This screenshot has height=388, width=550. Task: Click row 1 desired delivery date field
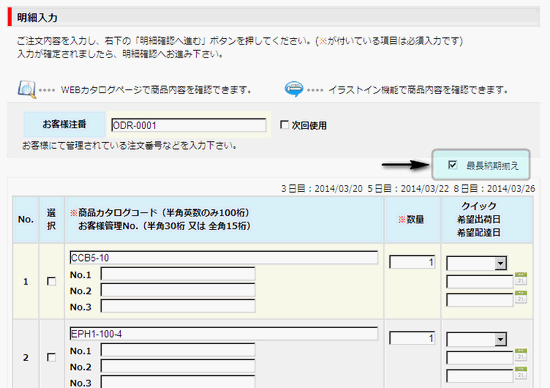(480, 300)
